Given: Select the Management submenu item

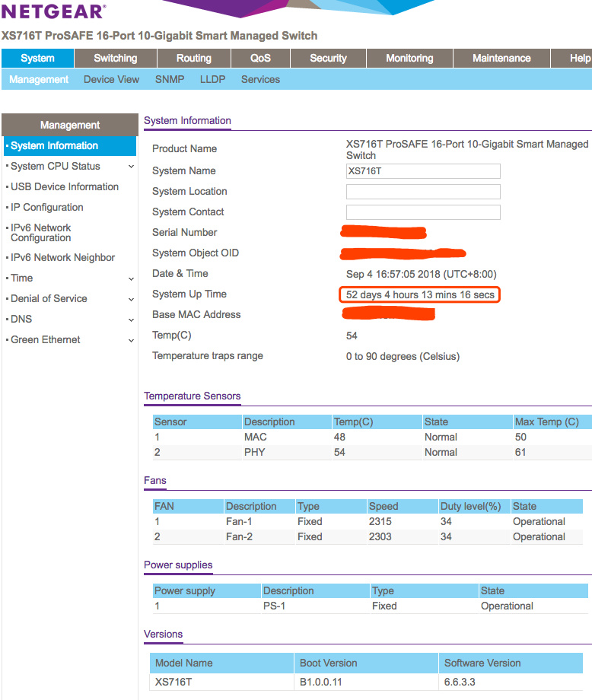Looking at the screenshot, I should click(39, 79).
